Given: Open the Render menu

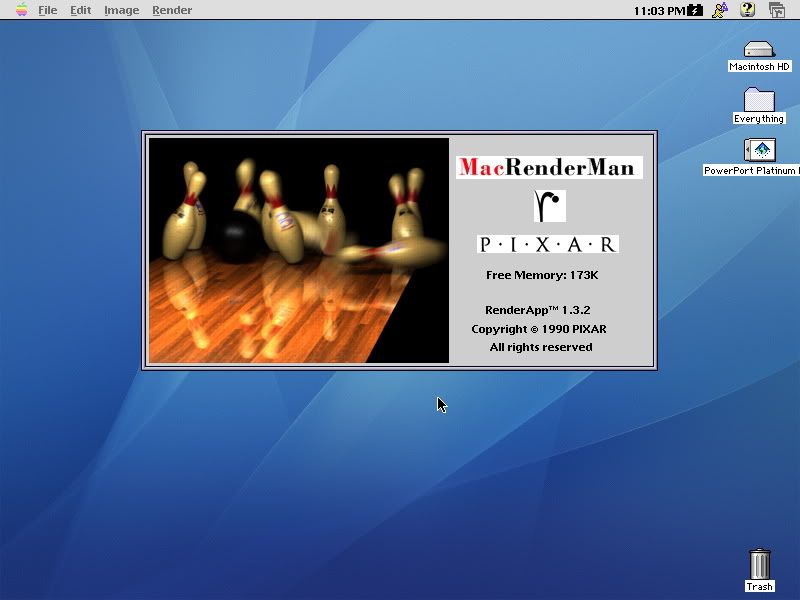Looking at the screenshot, I should pyautogui.click(x=172, y=10).
